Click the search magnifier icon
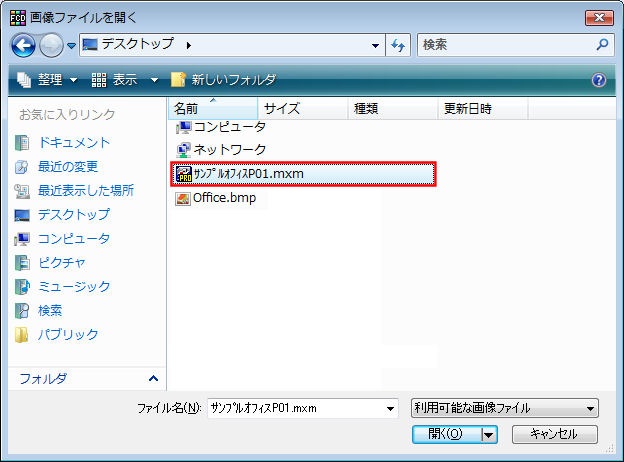Screen dimensions: 624x462 tap(602, 45)
